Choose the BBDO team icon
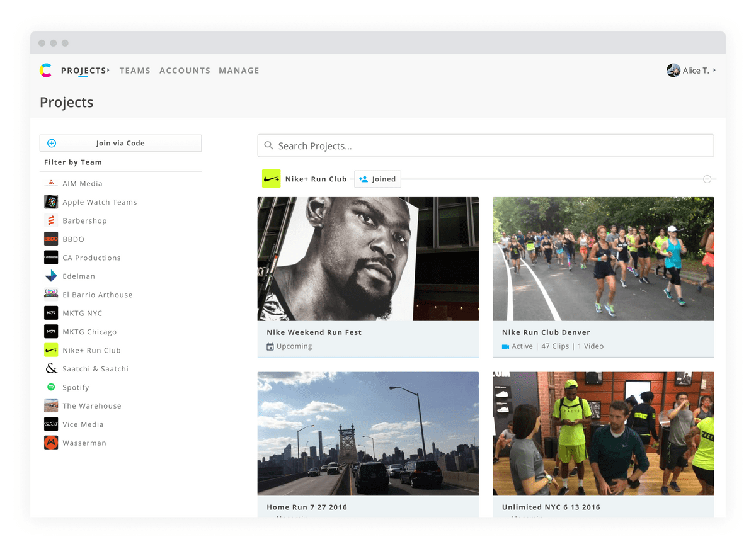Screen dimensions: 756x549 (x=51, y=239)
